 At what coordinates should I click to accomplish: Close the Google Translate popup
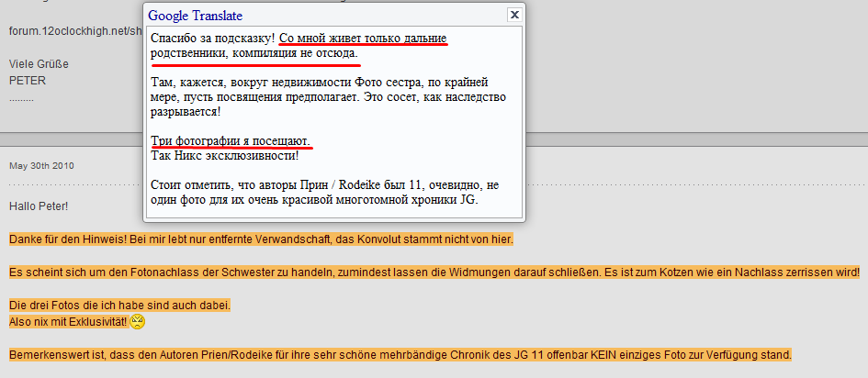click(x=514, y=15)
